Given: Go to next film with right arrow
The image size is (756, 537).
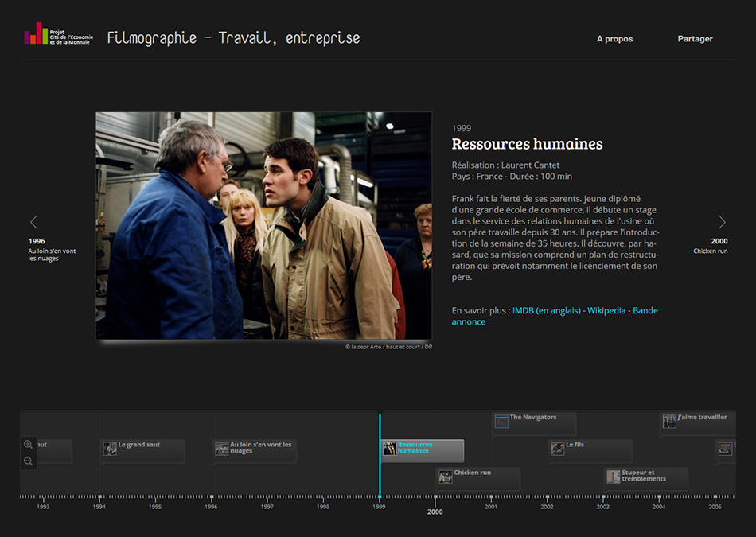Looking at the screenshot, I should tap(722, 222).
